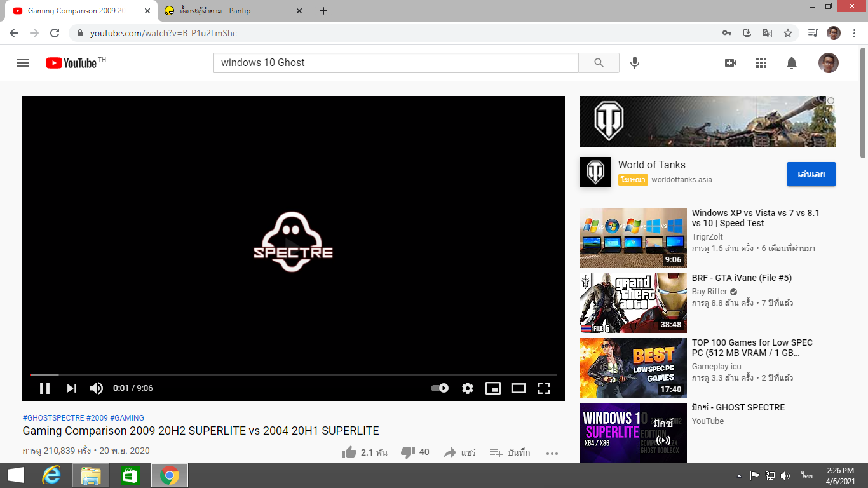Click the #GHOSTSPECTRE hashtag
This screenshot has width=868, height=488.
[53, 418]
